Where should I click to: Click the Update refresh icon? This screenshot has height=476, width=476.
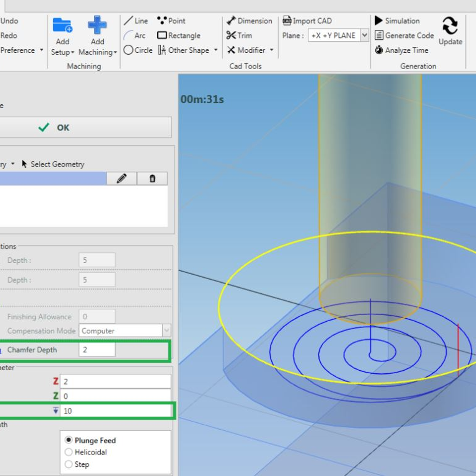pyautogui.click(x=450, y=26)
